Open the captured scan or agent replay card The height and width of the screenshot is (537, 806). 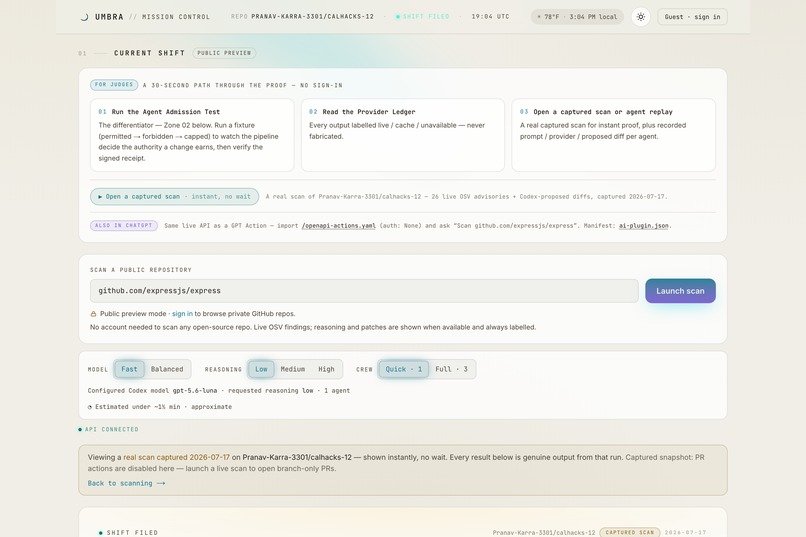(613, 135)
